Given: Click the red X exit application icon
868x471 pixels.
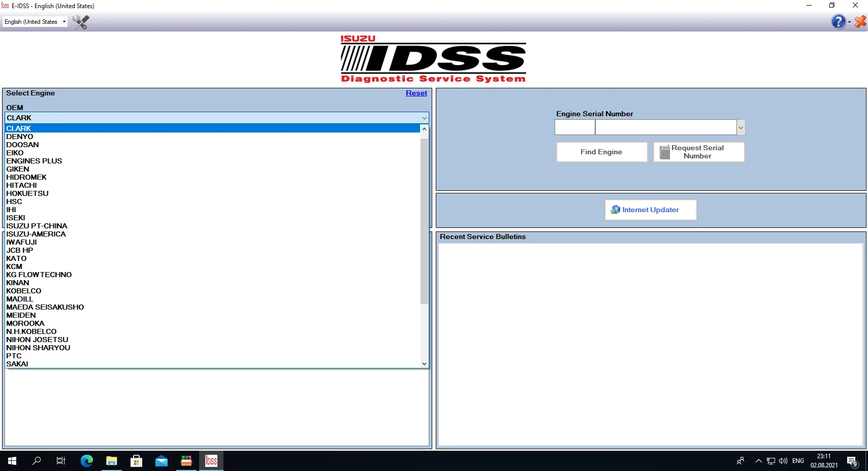Looking at the screenshot, I should coord(860,22).
